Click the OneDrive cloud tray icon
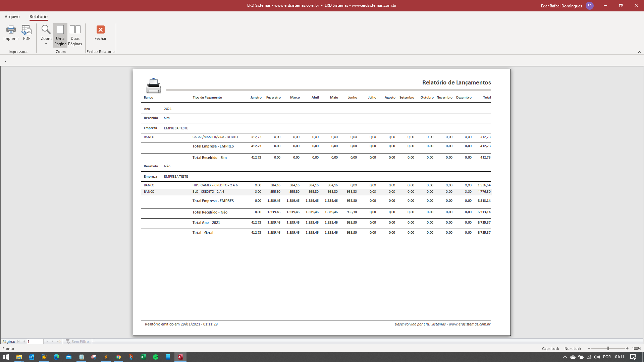The image size is (644, 362). pos(573,357)
